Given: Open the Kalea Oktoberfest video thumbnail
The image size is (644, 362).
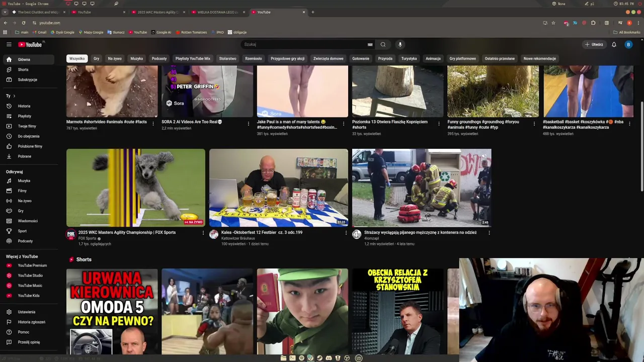Looking at the screenshot, I should [x=279, y=188].
